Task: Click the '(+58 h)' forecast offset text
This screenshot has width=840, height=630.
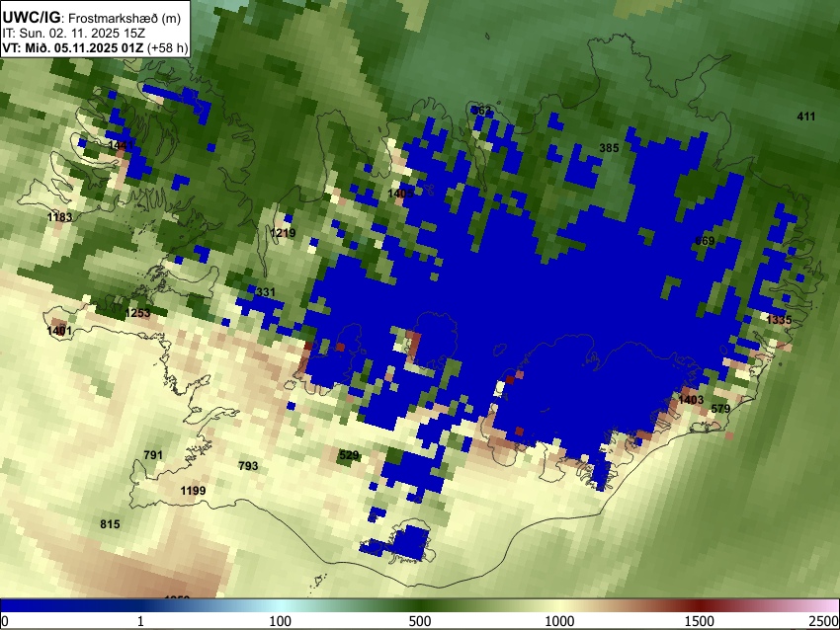Action: (x=167, y=47)
